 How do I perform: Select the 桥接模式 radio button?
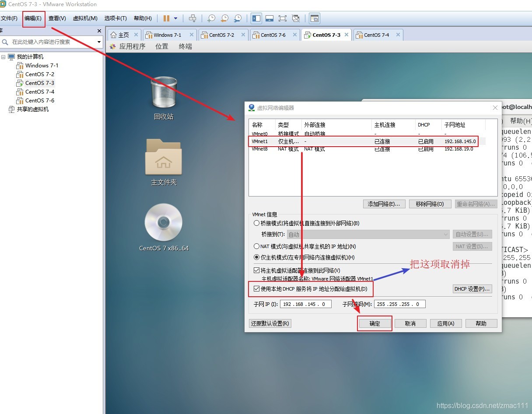click(x=257, y=223)
